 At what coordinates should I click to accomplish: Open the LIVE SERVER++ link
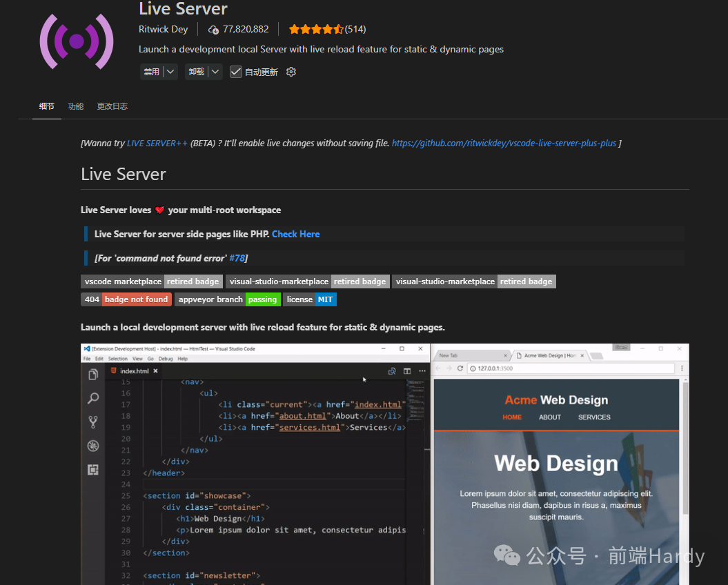click(157, 143)
